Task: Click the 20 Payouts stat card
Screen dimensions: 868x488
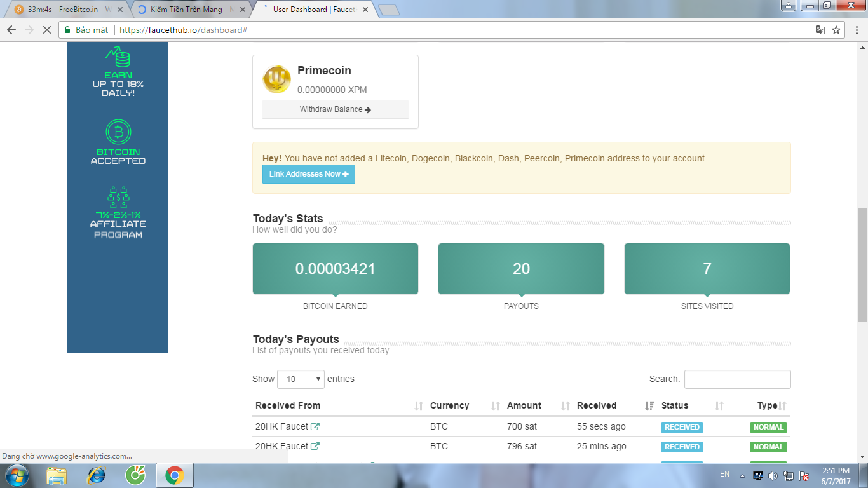Action: coord(521,269)
